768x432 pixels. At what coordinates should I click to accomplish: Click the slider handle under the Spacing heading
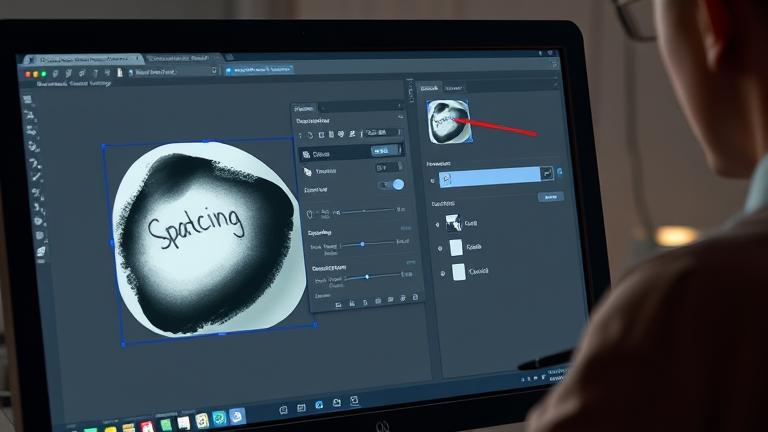362,243
